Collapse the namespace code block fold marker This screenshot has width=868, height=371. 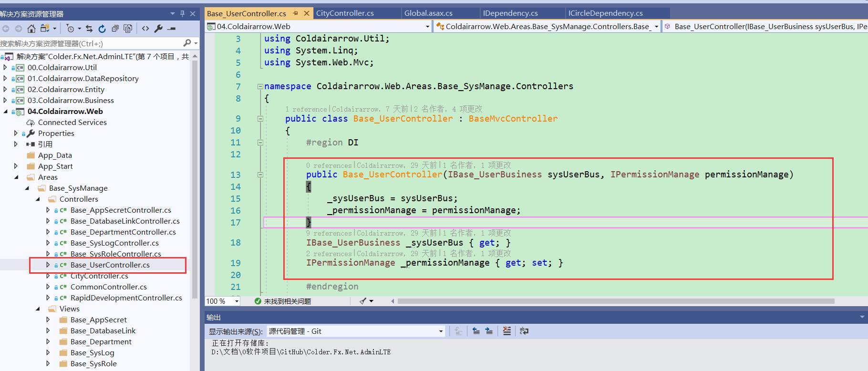[260, 86]
